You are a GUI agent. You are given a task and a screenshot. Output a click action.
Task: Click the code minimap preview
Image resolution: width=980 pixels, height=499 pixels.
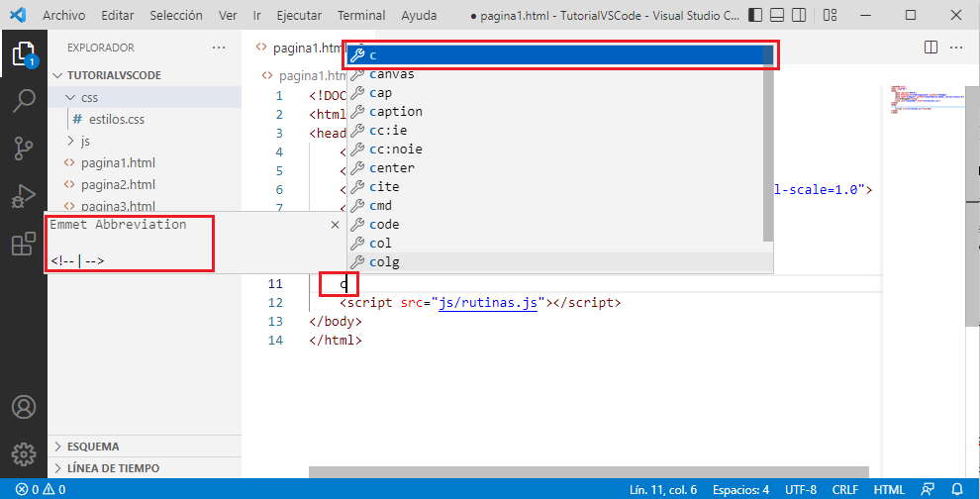[x=930, y=100]
